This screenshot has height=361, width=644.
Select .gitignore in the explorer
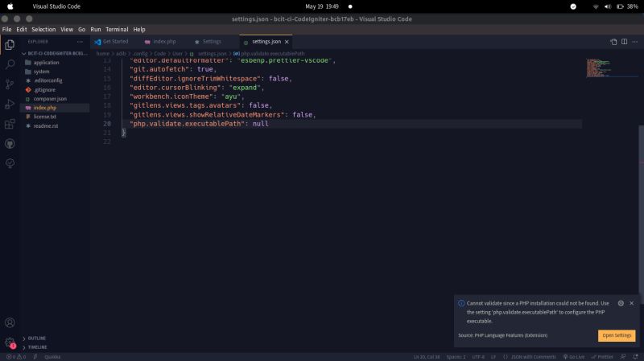coord(55,89)
